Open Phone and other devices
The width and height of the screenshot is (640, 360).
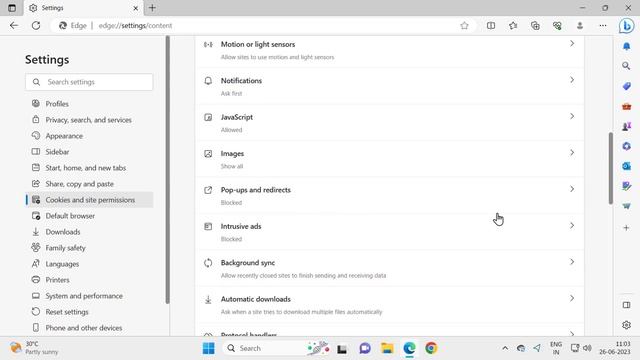coord(89,328)
